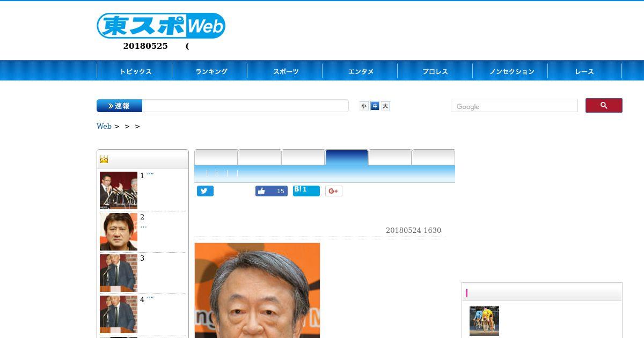This screenshot has width=644, height=338.
Task: Click the red search magnifier button
Action: [x=604, y=106]
